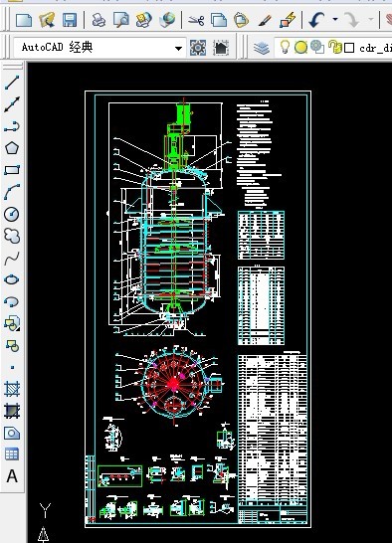
Task: Select the Multiline Text A tool
Action: point(12,476)
